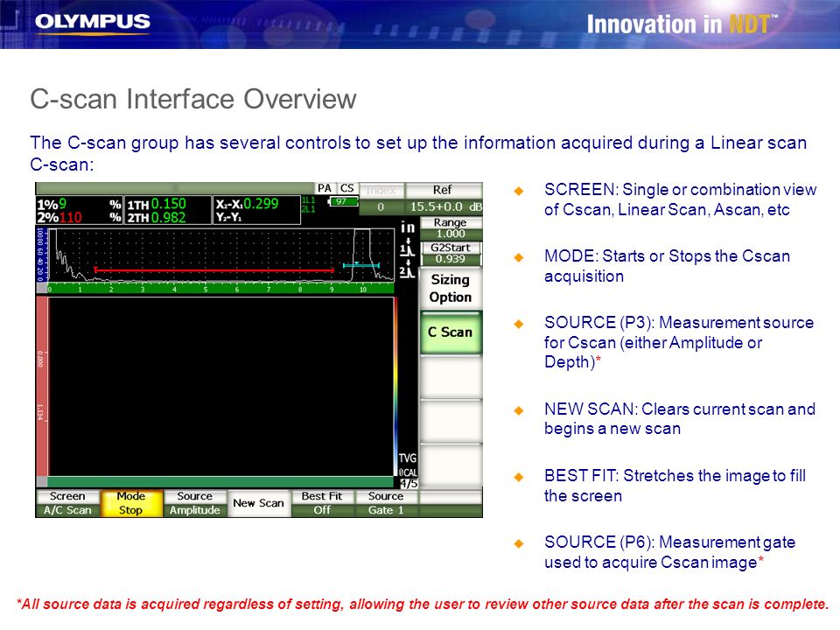Select the gate 1 marker icon
The height and width of the screenshot is (630, 840).
(x=408, y=248)
